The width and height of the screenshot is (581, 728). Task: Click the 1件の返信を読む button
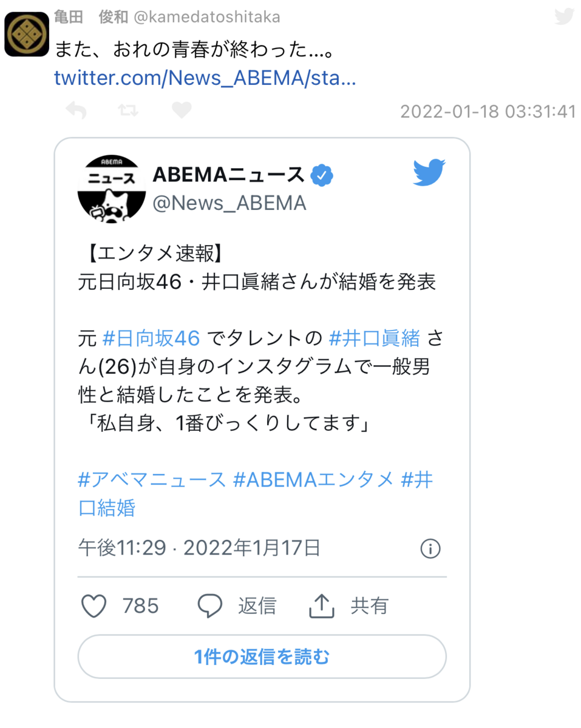(x=262, y=656)
